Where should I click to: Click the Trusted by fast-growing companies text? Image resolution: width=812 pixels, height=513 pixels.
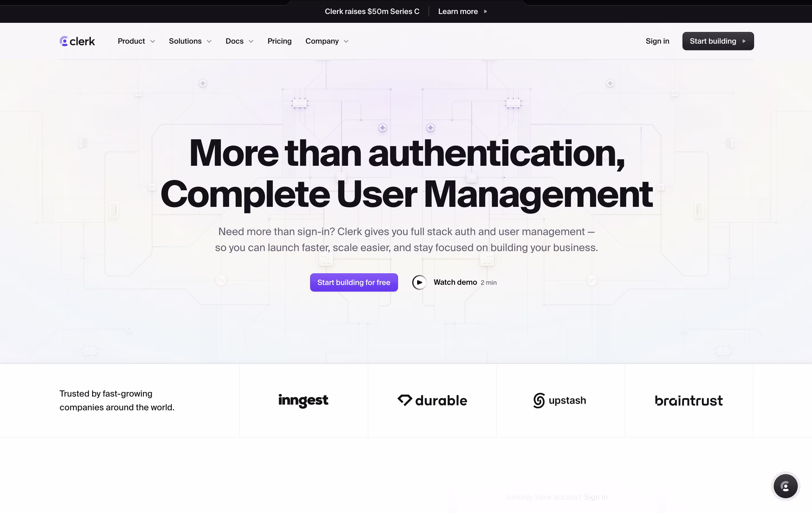117,400
